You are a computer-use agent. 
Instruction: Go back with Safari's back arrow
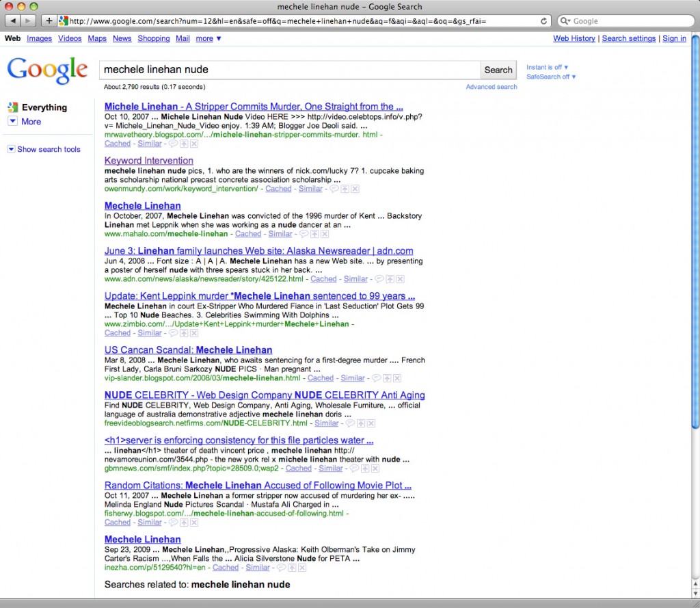click(x=13, y=21)
